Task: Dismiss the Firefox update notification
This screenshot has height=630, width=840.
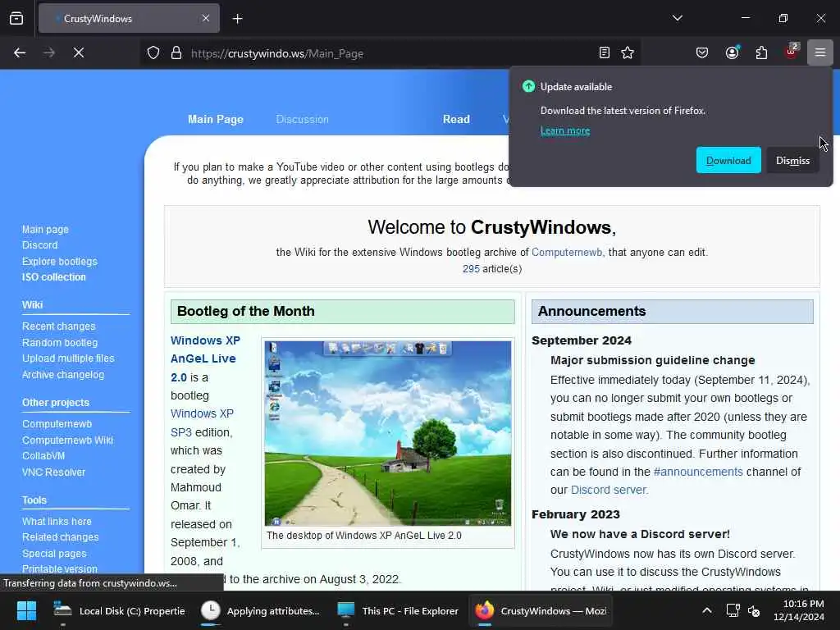Action: coord(792,160)
